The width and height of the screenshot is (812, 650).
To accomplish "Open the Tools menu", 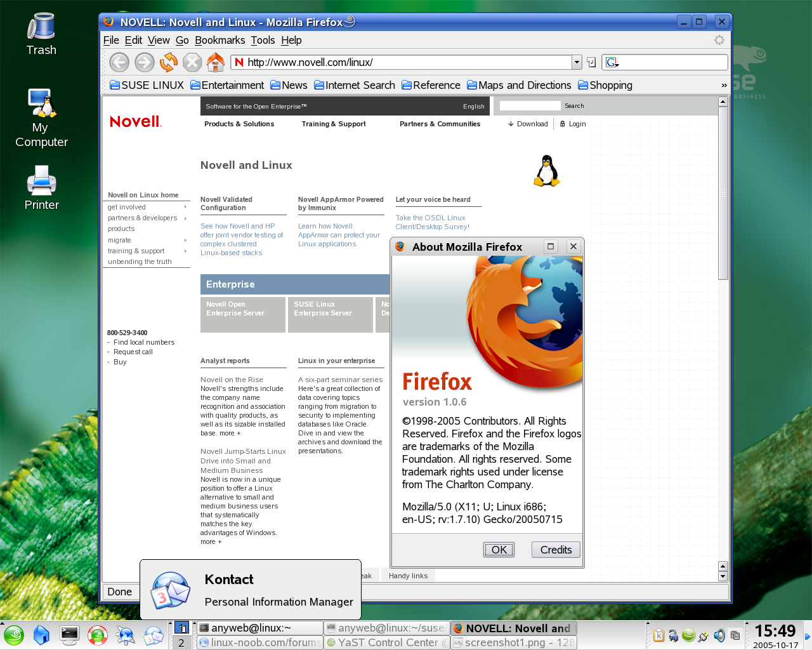I will point(263,40).
